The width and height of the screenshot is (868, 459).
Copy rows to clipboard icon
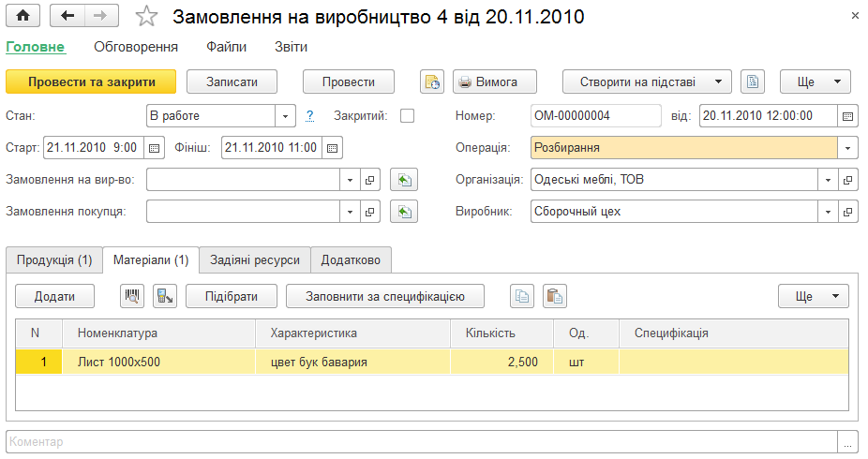point(522,296)
